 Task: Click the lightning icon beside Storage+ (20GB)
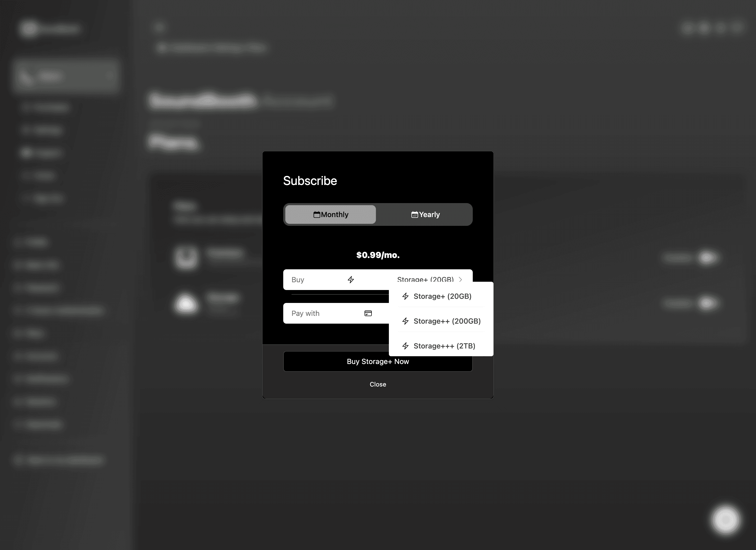405,296
